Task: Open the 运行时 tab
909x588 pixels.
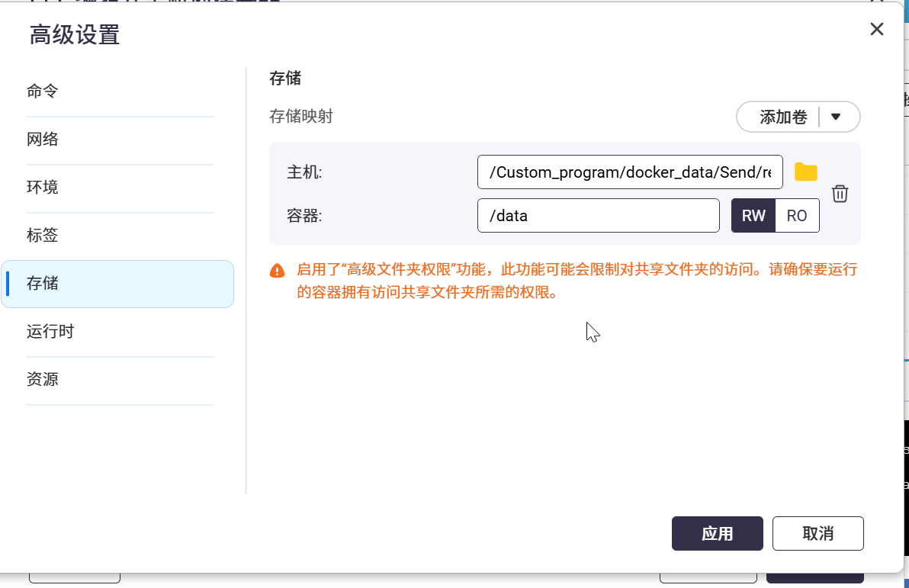Action: pyautogui.click(x=120, y=332)
